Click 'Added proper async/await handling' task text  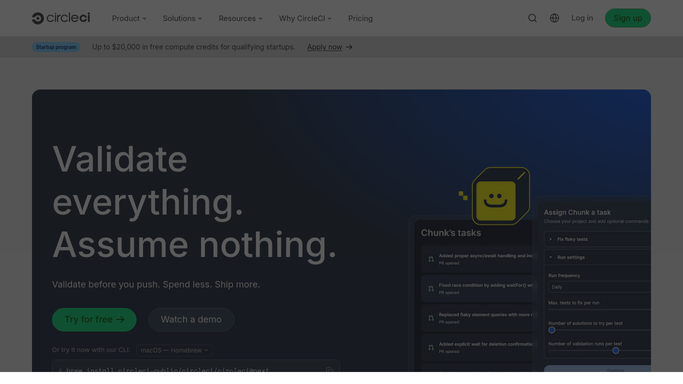point(485,256)
